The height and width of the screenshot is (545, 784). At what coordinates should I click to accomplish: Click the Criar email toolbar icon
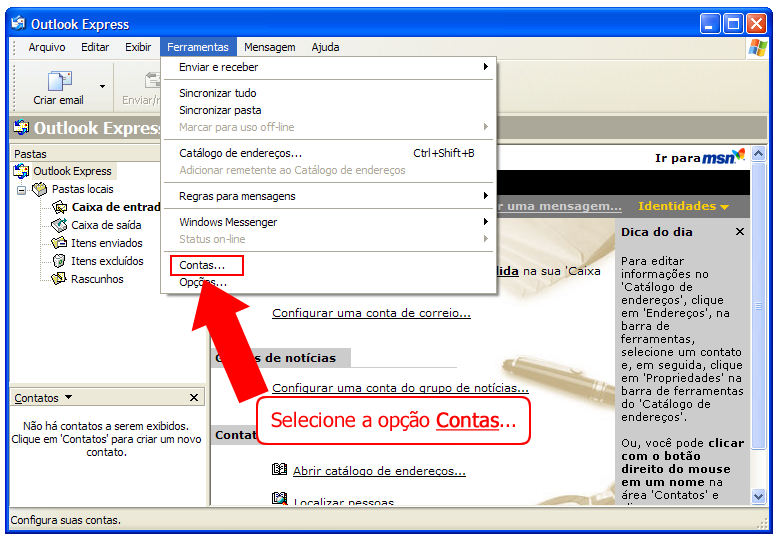pyautogui.click(x=60, y=80)
